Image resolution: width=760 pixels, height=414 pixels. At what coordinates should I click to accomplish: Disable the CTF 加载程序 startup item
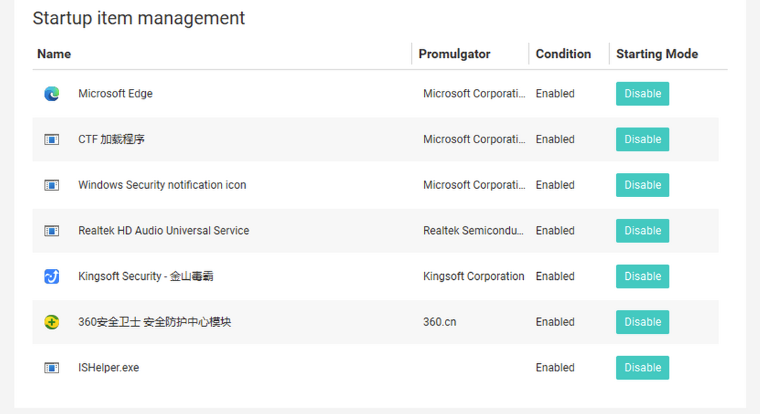coord(642,139)
